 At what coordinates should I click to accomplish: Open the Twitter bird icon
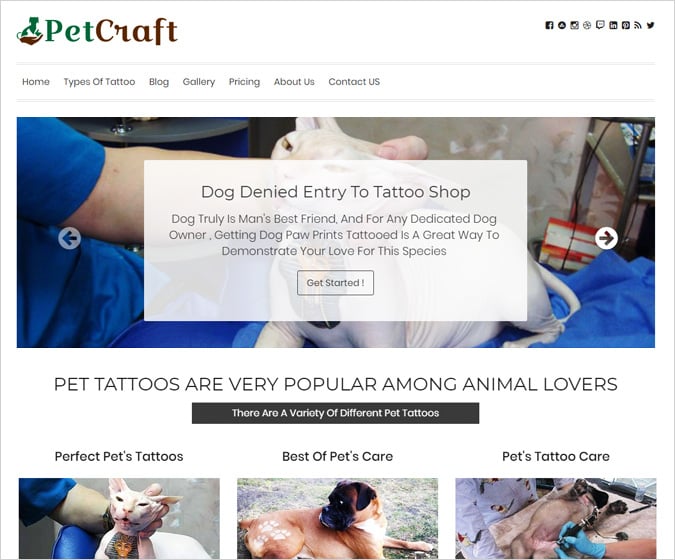coord(650,25)
